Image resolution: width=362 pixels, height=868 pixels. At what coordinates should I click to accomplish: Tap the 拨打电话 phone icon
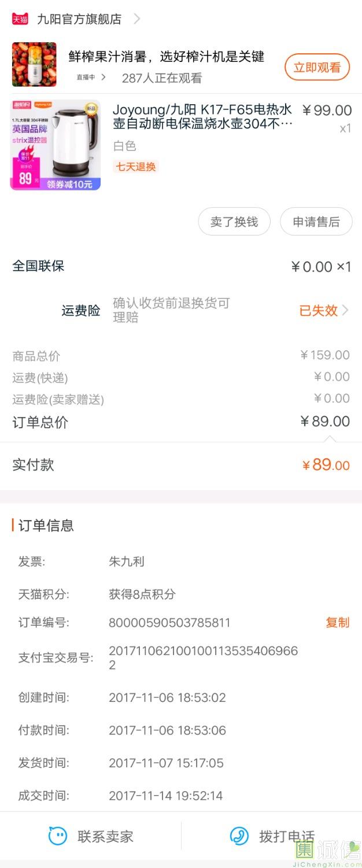(x=239, y=836)
